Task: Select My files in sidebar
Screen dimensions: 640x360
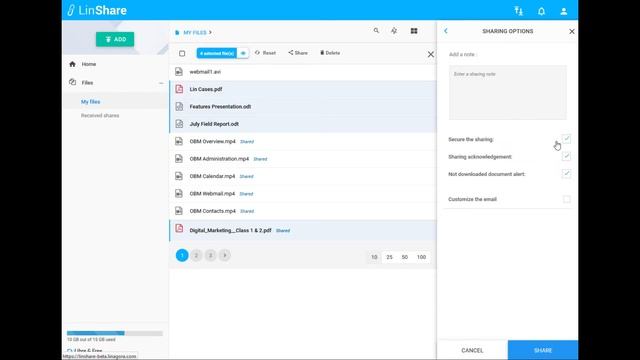Action: tap(90, 102)
